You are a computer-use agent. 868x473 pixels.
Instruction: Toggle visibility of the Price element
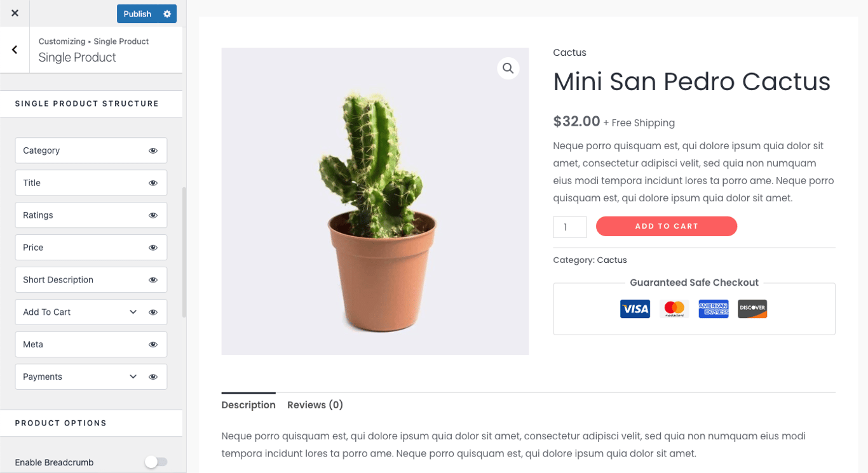153,247
